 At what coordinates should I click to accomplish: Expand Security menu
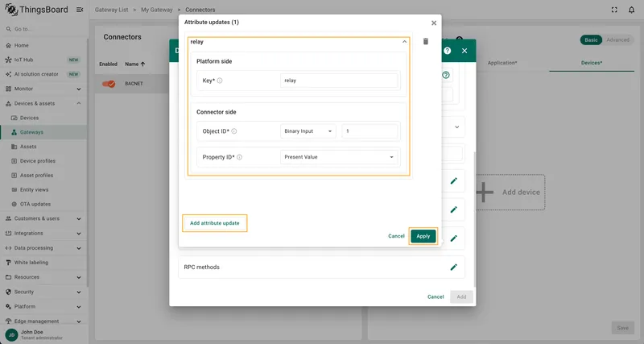(x=43, y=292)
